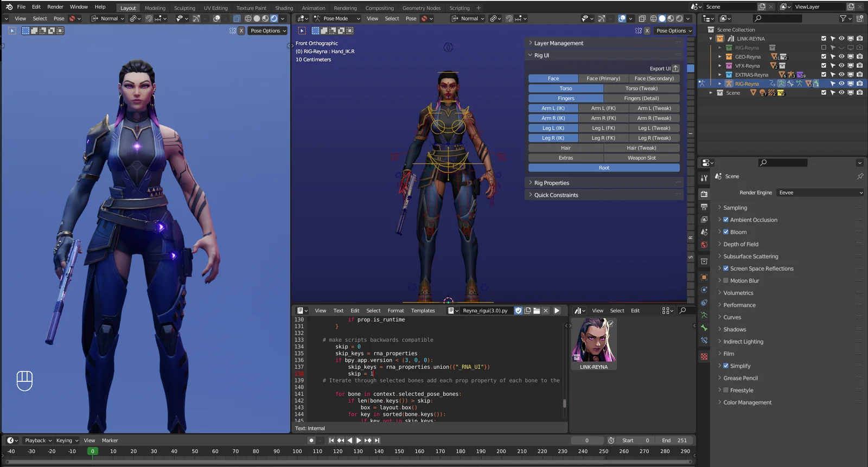Play animation forward in timeline
This screenshot has width=868, height=467.
point(359,440)
